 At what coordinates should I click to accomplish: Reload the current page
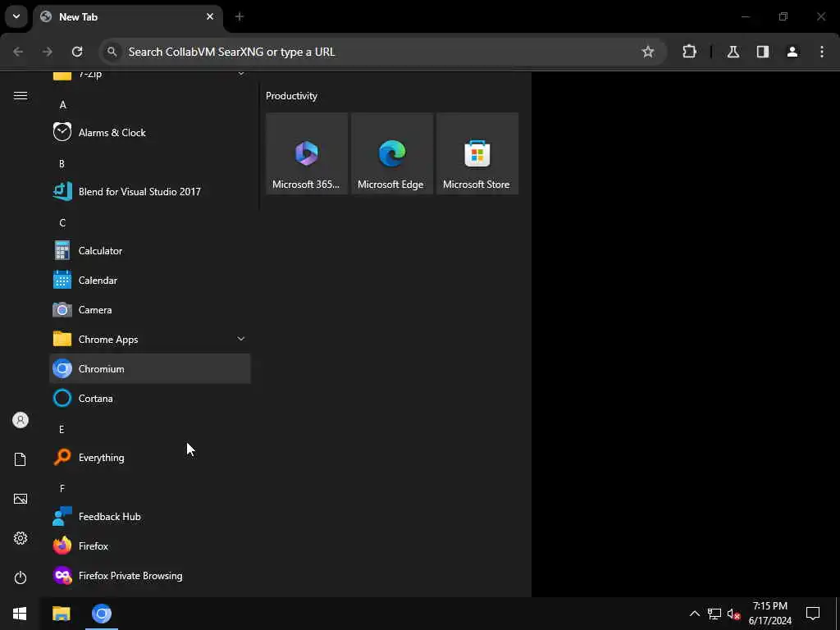(77, 52)
